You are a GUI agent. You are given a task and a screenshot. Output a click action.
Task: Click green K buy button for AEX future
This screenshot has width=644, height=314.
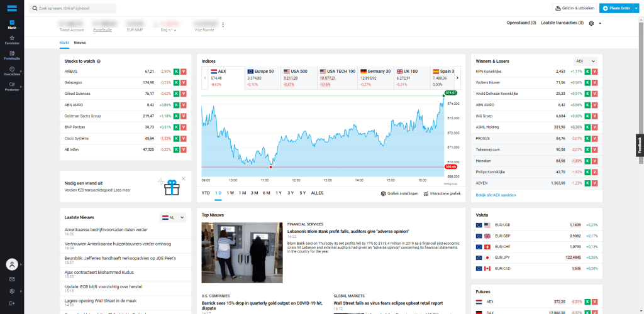click(x=587, y=301)
